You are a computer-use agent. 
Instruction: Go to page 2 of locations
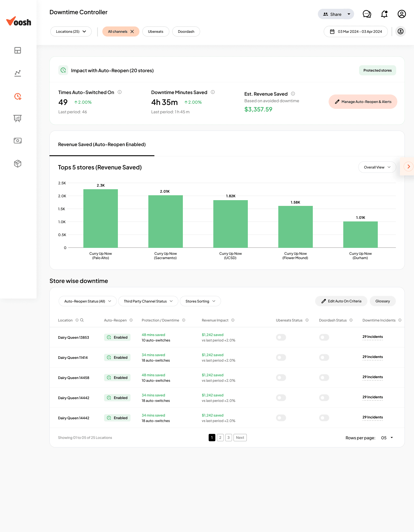[220, 438]
